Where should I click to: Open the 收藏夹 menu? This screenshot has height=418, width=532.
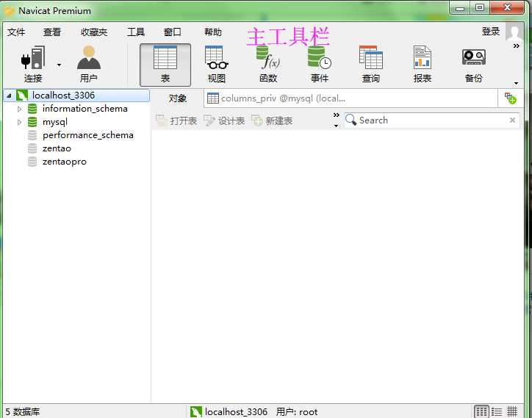click(x=94, y=32)
